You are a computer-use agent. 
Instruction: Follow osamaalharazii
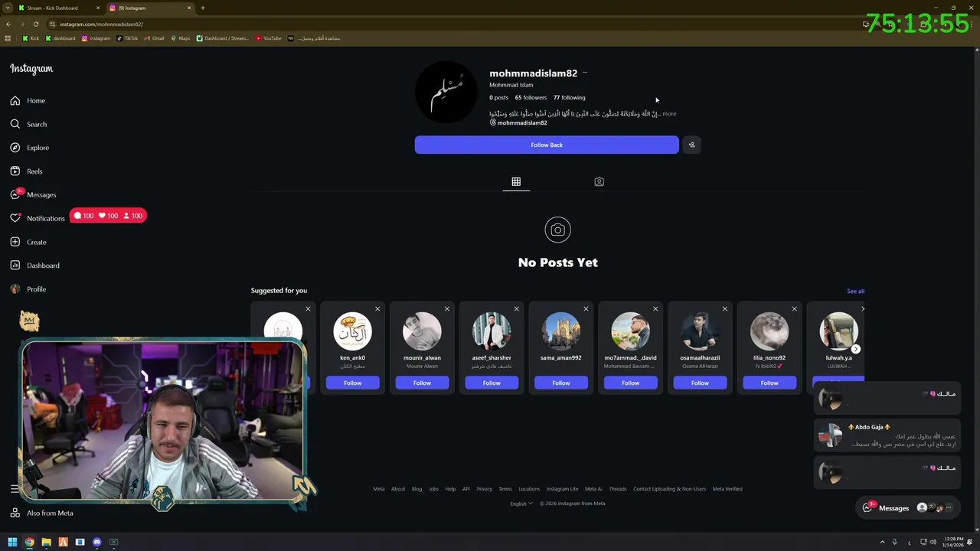click(700, 383)
